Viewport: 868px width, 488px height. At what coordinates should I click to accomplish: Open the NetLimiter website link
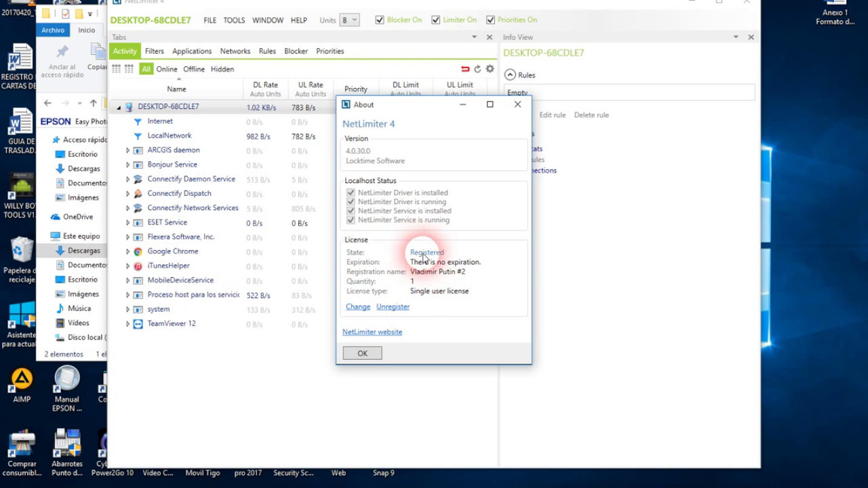(372, 332)
